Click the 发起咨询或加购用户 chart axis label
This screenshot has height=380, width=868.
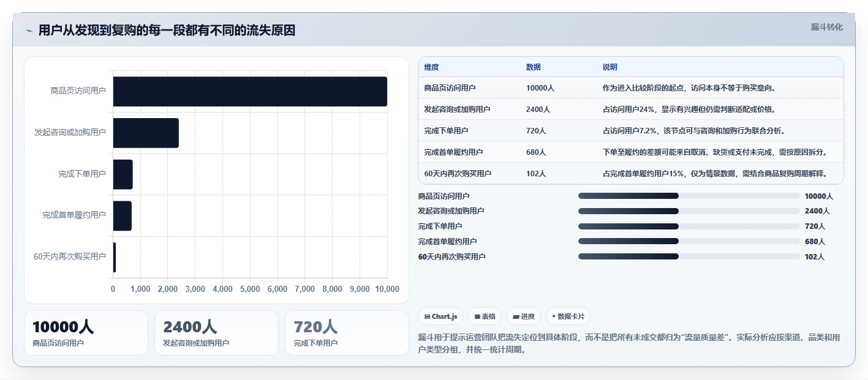click(x=70, y=132)
